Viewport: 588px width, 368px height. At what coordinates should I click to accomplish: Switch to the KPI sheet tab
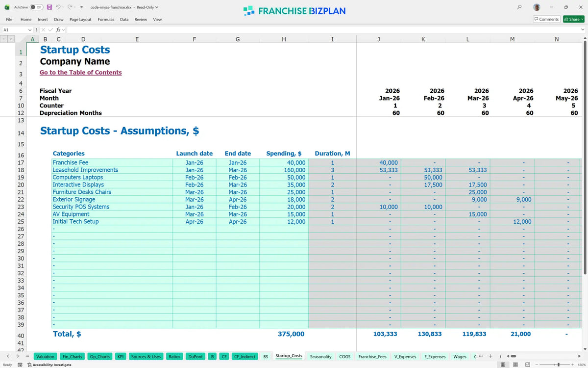coord(120,357)
